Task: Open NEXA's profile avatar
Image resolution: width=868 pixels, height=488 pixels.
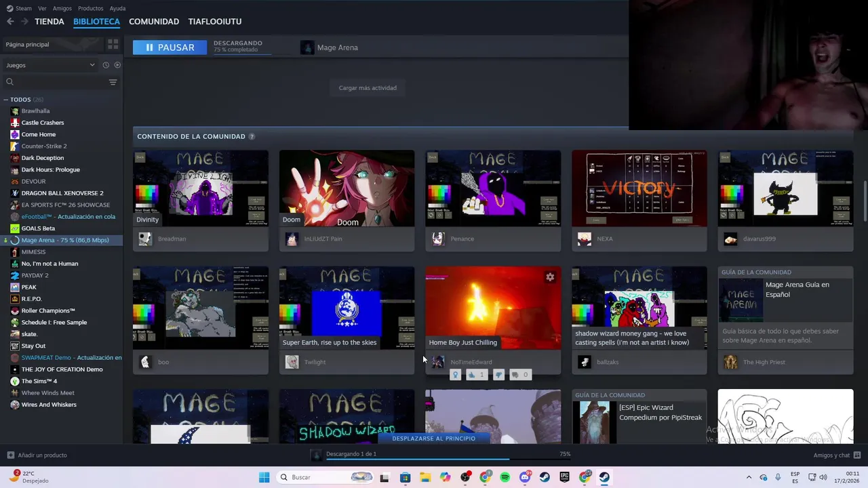Action: (585, 239)
